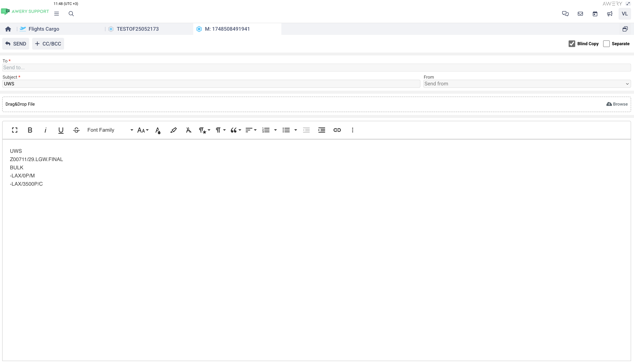This screenshot has width=634, height=364.
Task: Open the calendar icon in header
Action: coord(595,14)
